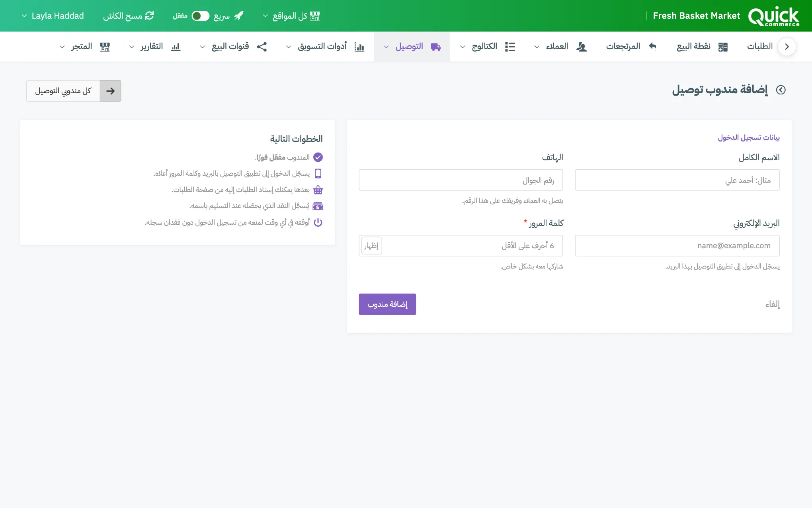Click the arrow icon on all couriers button

[x=110, y=91]
